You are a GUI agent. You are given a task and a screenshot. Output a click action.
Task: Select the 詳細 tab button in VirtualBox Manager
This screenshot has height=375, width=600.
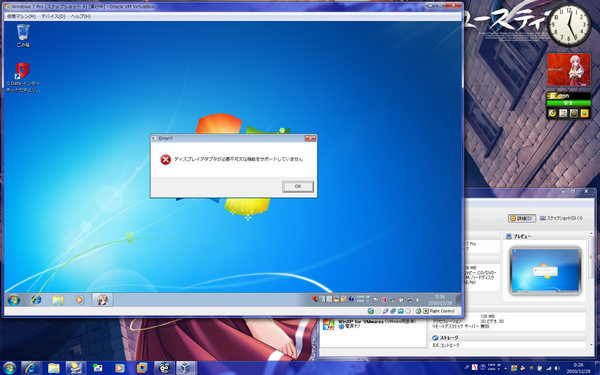click(x=522, y=218)
